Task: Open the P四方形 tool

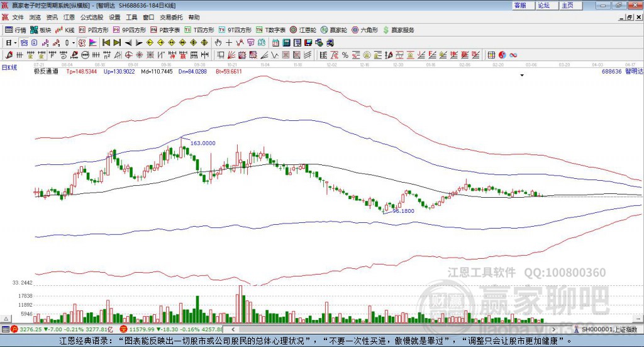Action: click(x=94, y=30)
